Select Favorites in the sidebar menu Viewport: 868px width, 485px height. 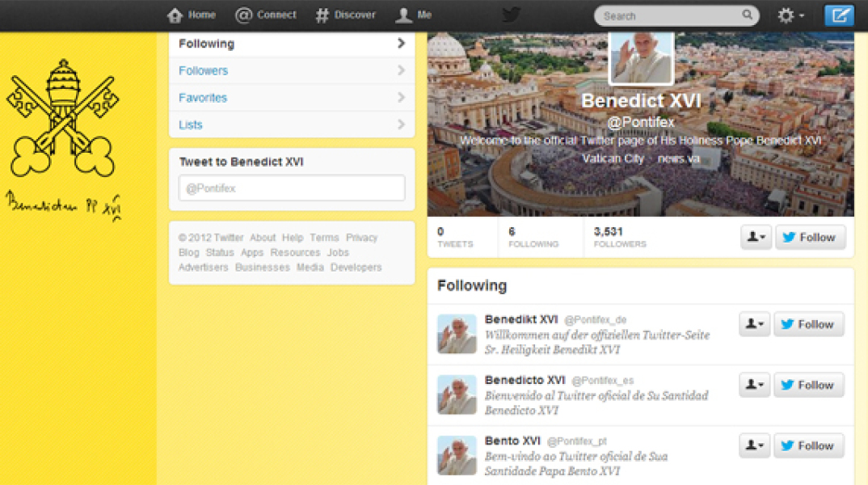point(203,98)
